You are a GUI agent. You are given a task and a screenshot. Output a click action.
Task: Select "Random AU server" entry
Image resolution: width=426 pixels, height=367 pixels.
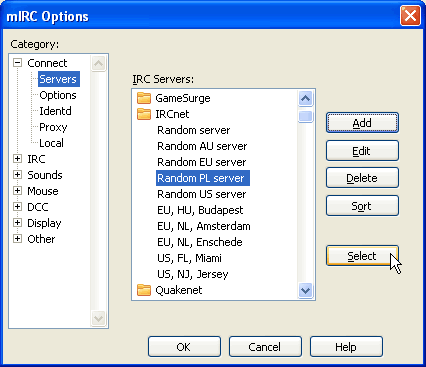(x=202, y=146)
